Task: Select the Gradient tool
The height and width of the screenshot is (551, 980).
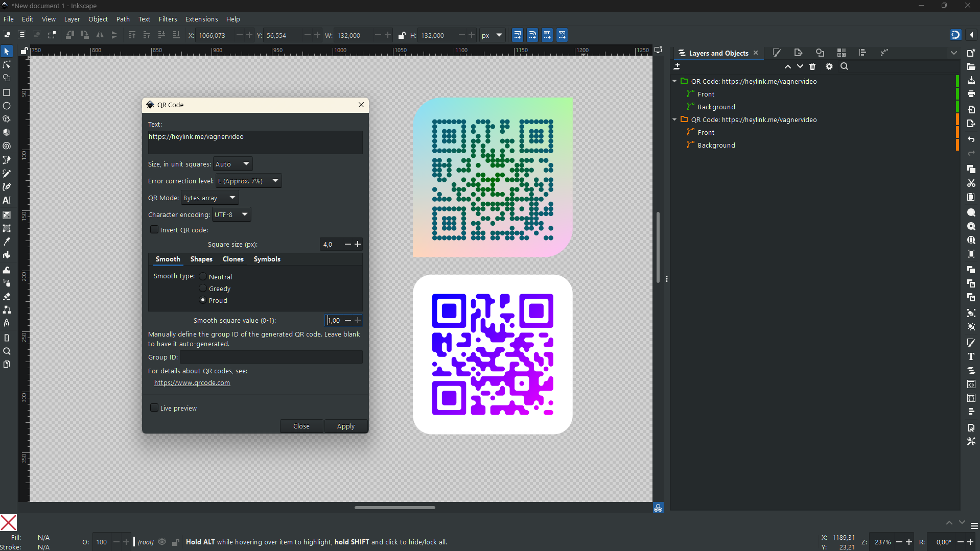Action: click(7, 215)
